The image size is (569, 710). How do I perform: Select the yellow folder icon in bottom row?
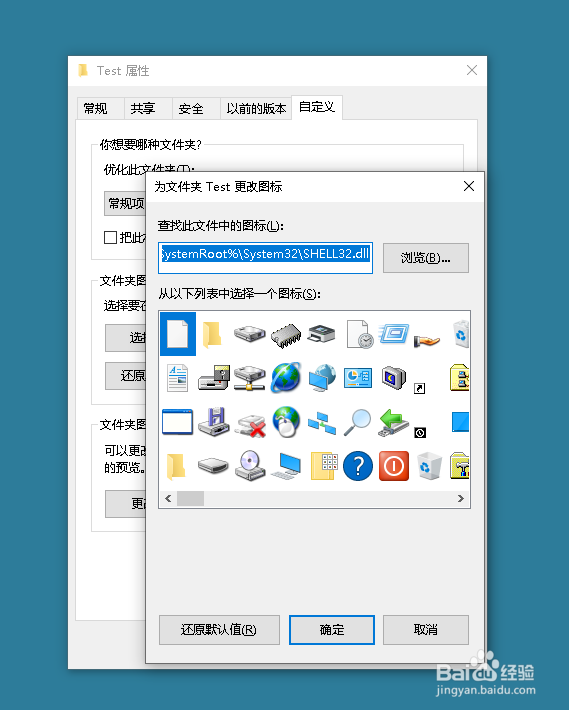(176, 466)
